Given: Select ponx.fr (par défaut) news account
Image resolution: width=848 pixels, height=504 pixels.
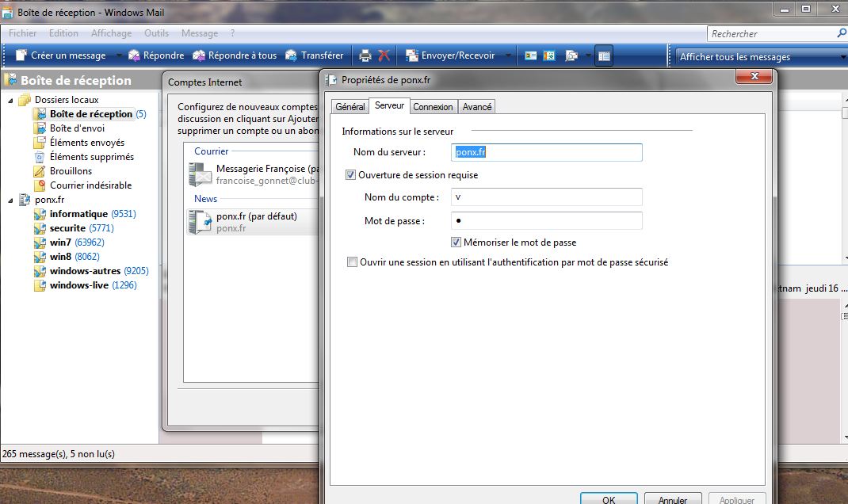Looking at the screenshot, I should (x=254, y=222).
